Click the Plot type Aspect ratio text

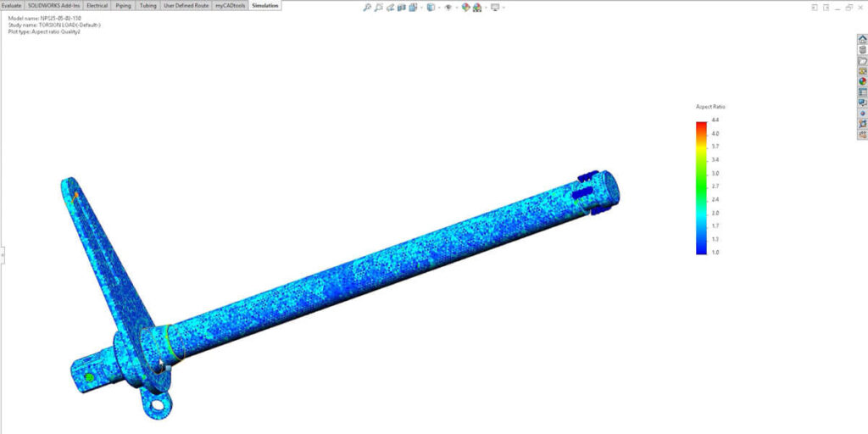(44, 31)
